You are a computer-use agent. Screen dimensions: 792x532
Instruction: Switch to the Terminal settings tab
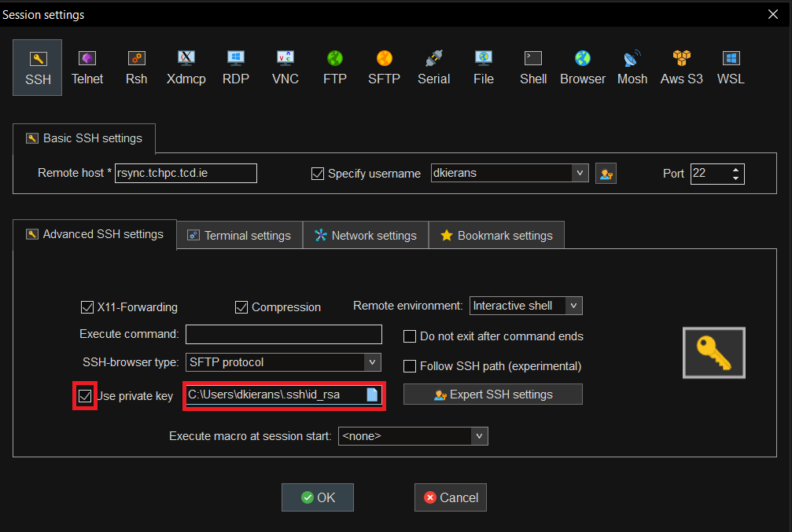coord(239,235)
